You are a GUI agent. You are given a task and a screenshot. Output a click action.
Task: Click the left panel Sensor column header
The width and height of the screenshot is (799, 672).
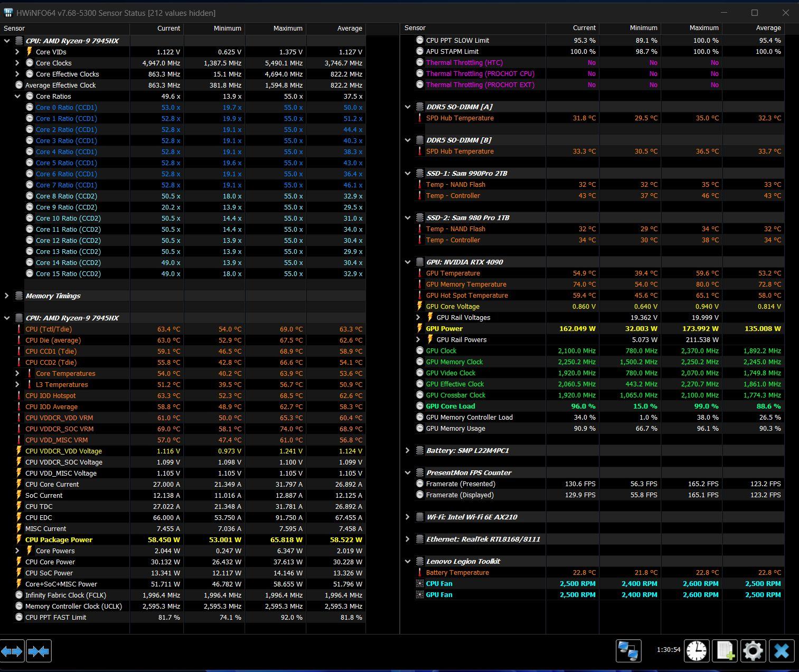pos(64,28)
